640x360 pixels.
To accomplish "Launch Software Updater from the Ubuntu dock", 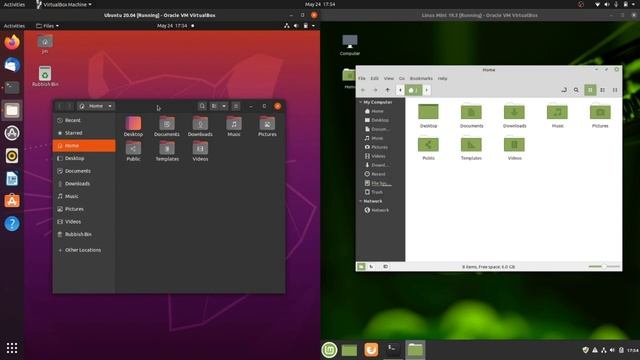I will (12, 133).
